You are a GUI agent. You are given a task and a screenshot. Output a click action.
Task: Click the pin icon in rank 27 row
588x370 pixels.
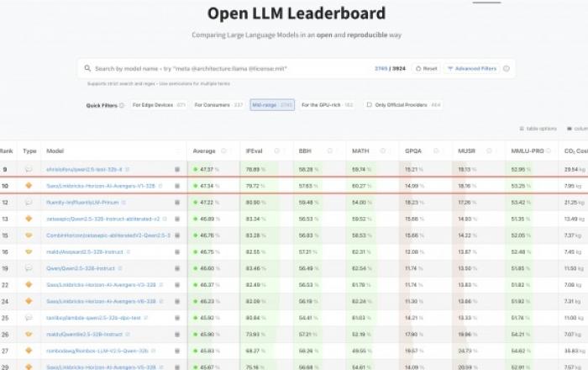[x=177, y=351]
